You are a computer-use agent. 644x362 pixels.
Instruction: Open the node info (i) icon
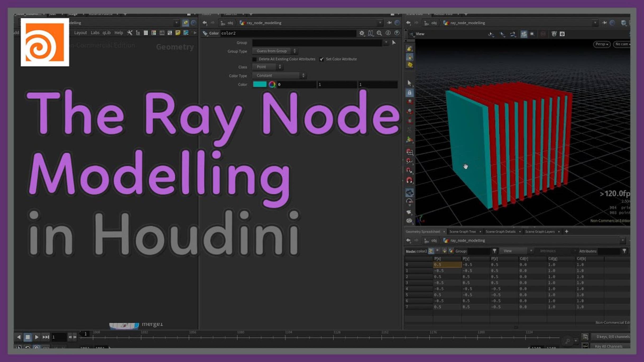click(388, 33)
